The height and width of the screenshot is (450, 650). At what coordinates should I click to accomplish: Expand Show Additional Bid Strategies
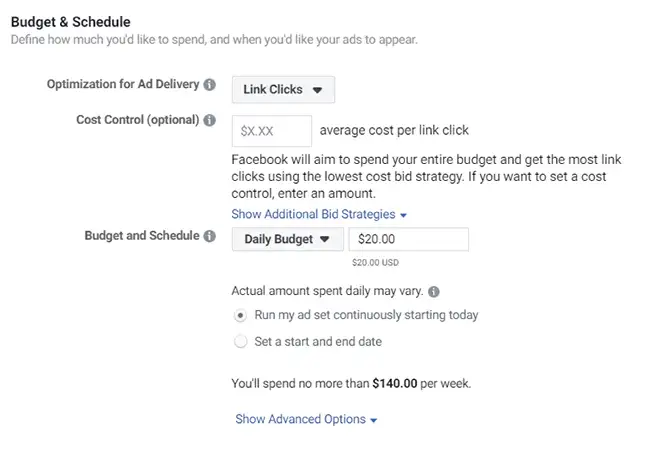click(319, 214)
